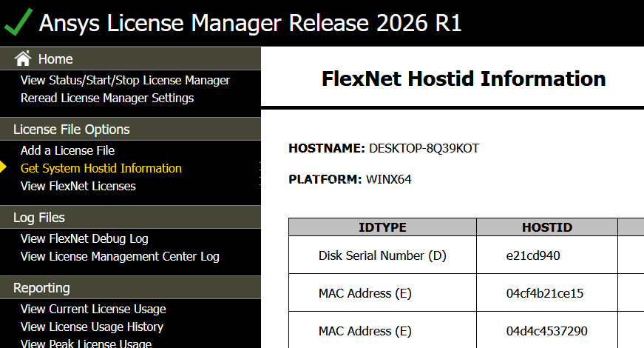This screenshot has width=644, height=348.
Task: Open View FlexNet Debug Log
Action: [x=84, y=238]
